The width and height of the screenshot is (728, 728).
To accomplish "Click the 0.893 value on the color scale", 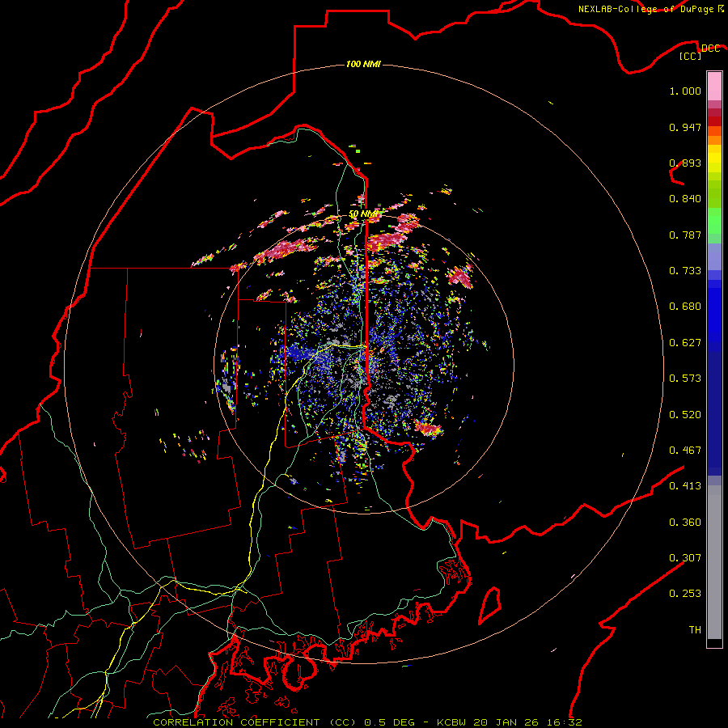I will click(x=685, y=163).
